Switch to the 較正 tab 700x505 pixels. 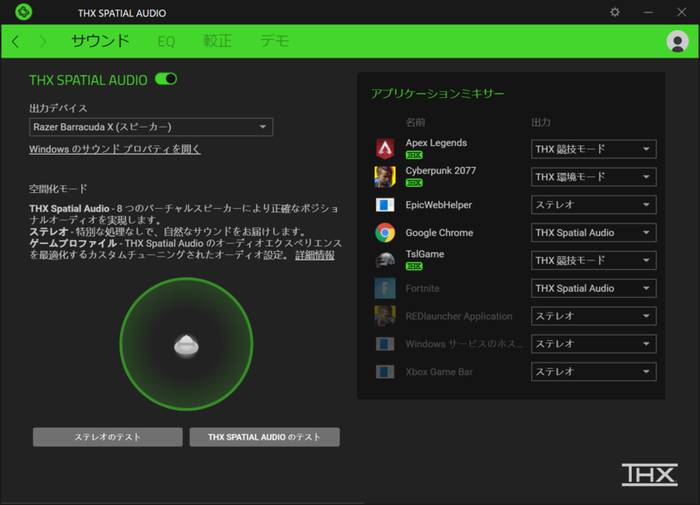click(x=217, y=41)
